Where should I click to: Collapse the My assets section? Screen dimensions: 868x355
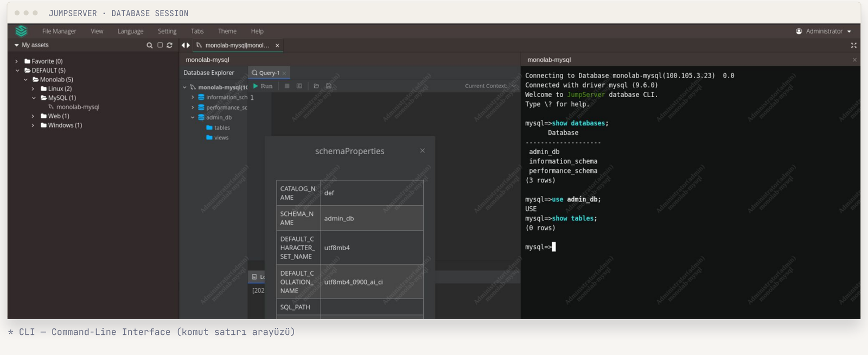[16, 45]
